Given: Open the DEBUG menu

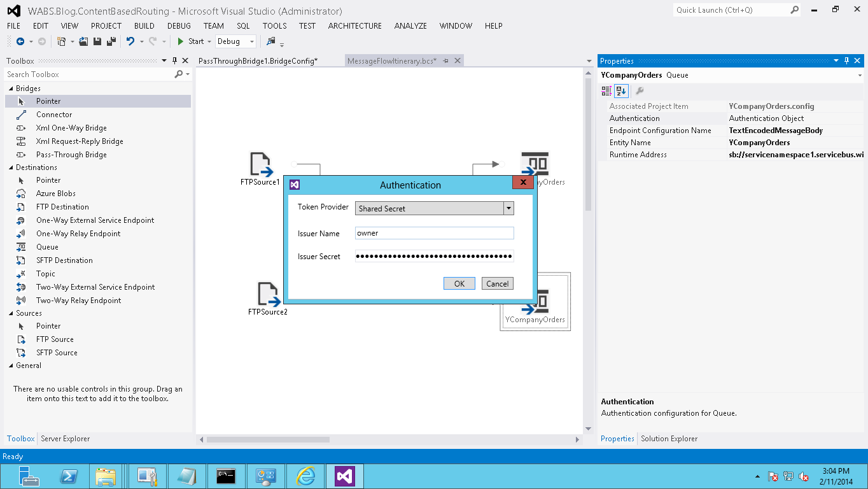Looking at the screenshot, I should point(179,26).
